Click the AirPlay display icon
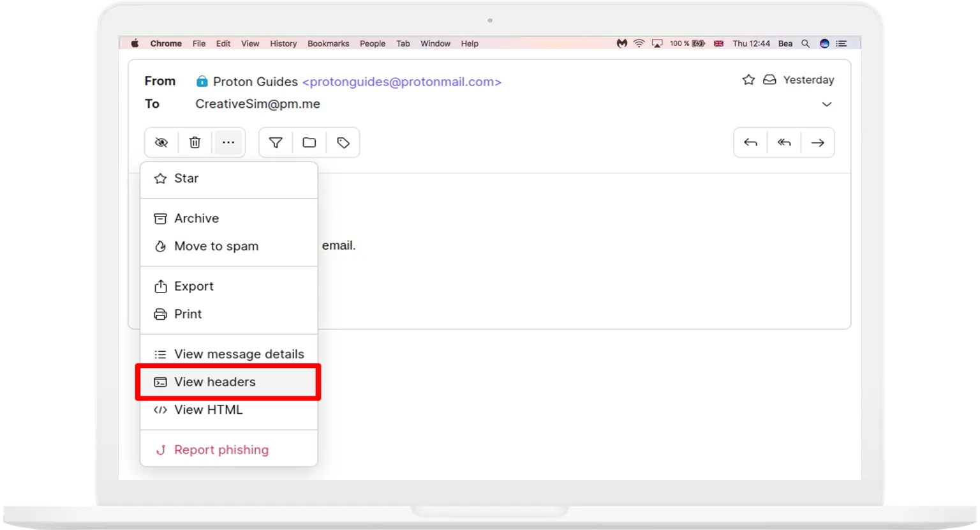 tap(657, 43)
